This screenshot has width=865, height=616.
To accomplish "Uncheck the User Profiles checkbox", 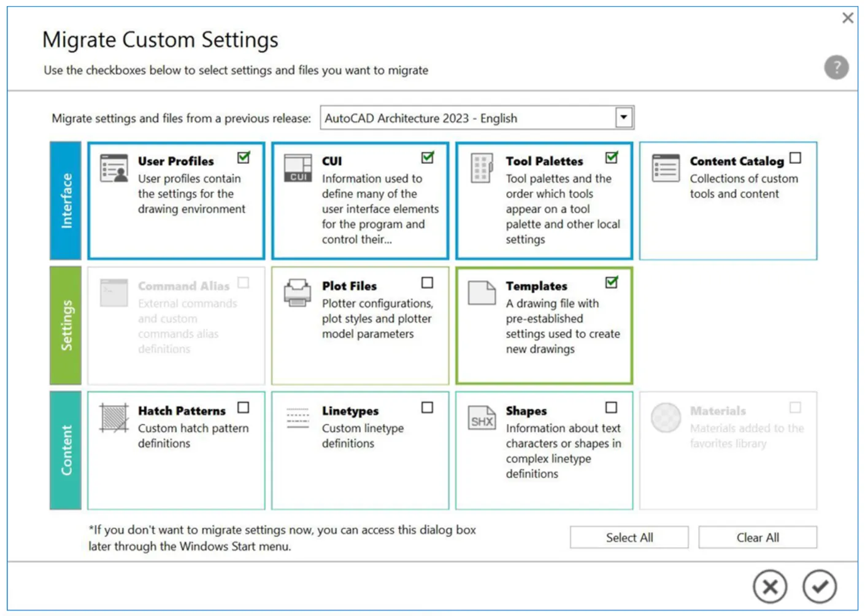I will pos(243,158).
